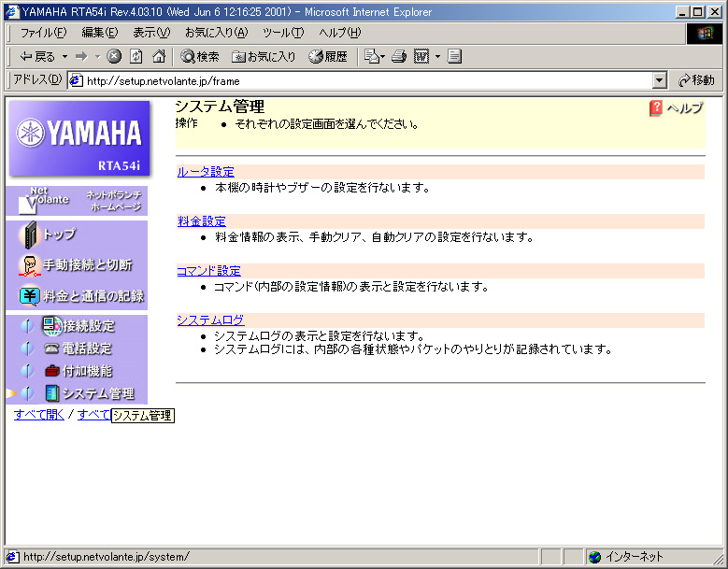Open the ヘルプ help icon link

point(657,108)
